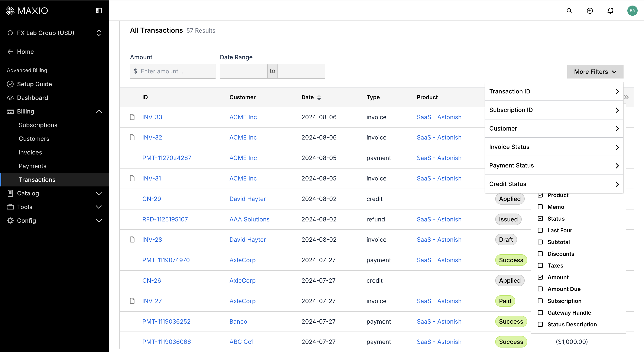Viewport: 644px width, 352px height.
Task: Open refund RFD-1125195107 link
Action: 165,219
